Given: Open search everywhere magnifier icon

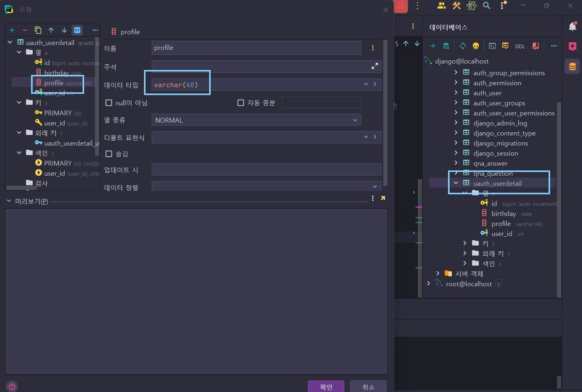Looking at the screenshot, I should tap(487, 6).
